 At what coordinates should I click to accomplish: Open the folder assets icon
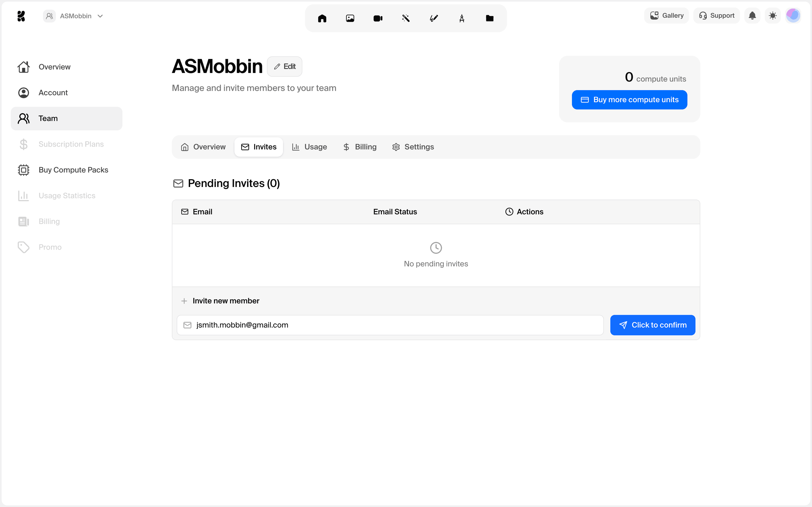[x=490, y=19]
